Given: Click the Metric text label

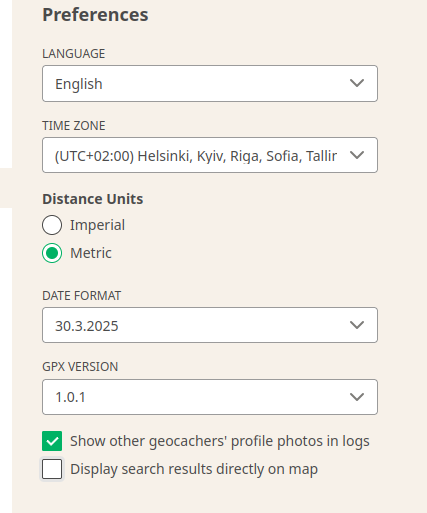Looking at the screenshot, I should coord(91,253).
